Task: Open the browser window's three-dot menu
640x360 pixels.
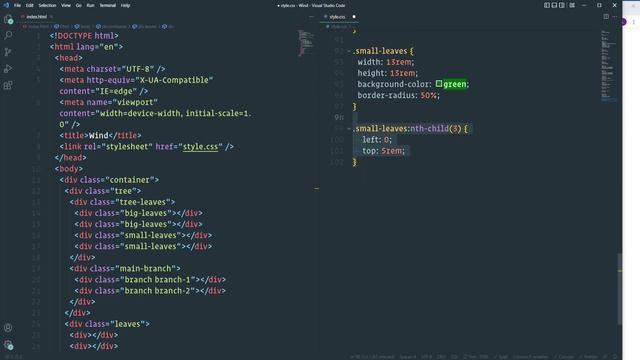Action: click(634, 22)
